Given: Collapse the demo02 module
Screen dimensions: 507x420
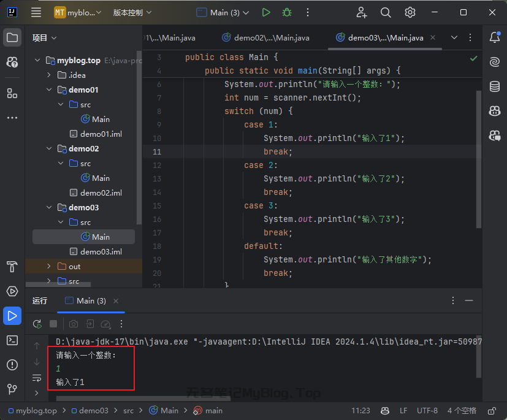Looking at the screenshot, I should pyautogui.click(x=49, y=148).
